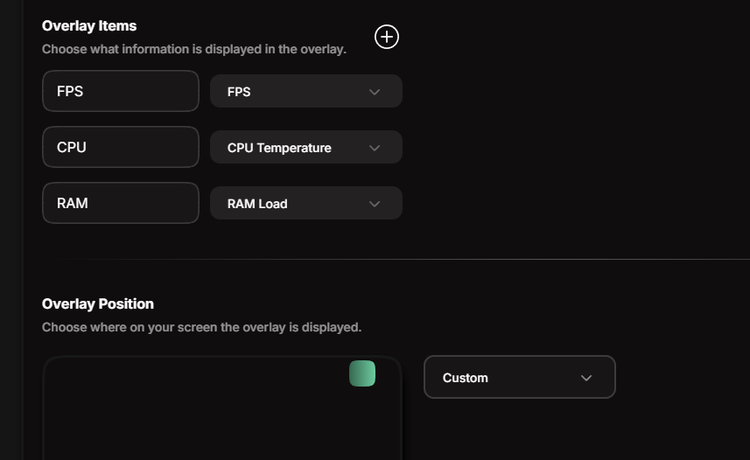Click the chevron arrow beside CPU Temperature

pos(375,148)
